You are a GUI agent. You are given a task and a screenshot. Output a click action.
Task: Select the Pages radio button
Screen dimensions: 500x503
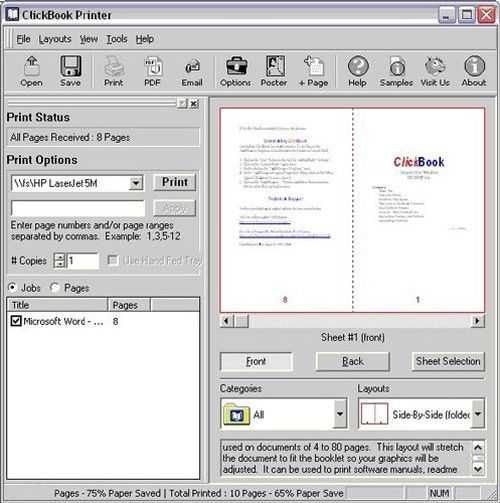pyautogui.click(x=55, y=287)
